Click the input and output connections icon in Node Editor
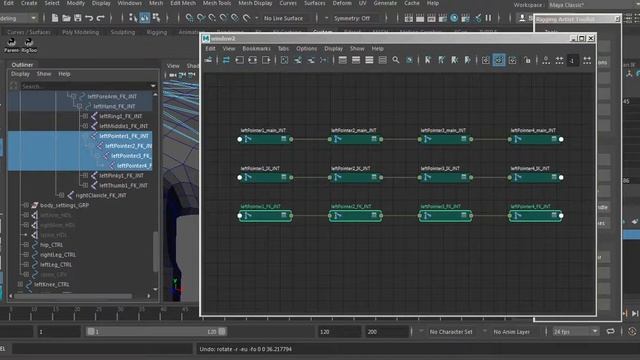 coord(253,60)
